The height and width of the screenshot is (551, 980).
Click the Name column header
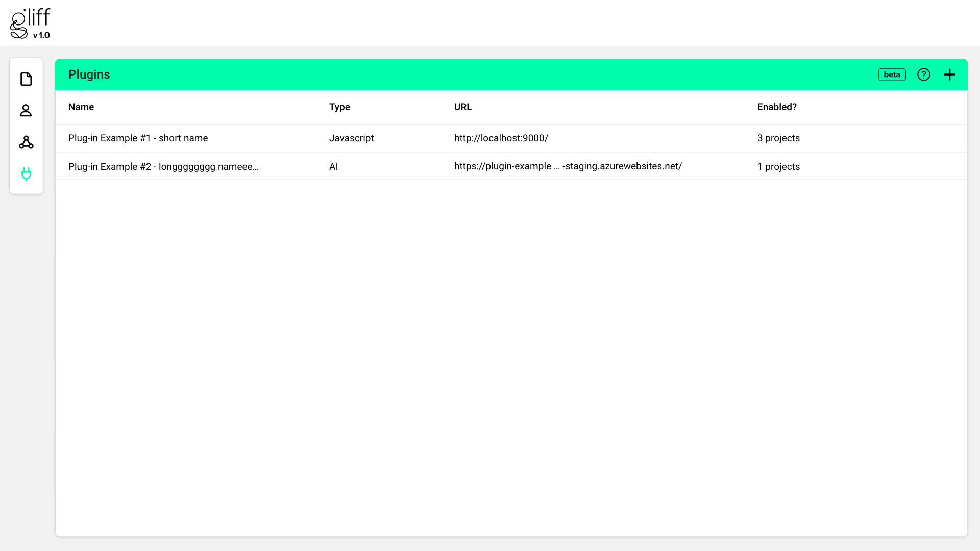tap(81, 107)
